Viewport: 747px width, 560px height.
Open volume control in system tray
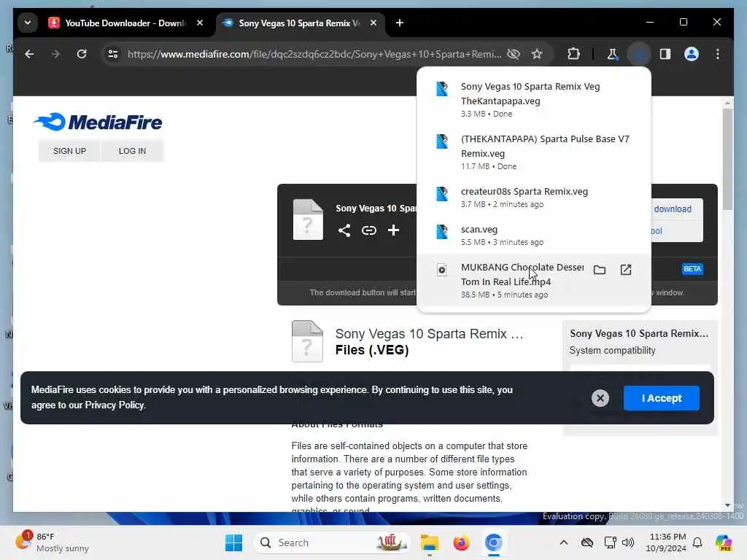[628, 542]
